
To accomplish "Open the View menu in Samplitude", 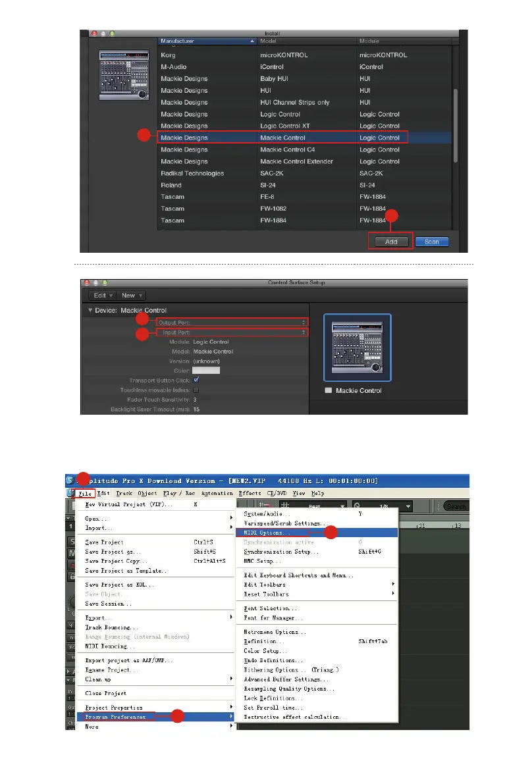I will [x=299, y=493].
